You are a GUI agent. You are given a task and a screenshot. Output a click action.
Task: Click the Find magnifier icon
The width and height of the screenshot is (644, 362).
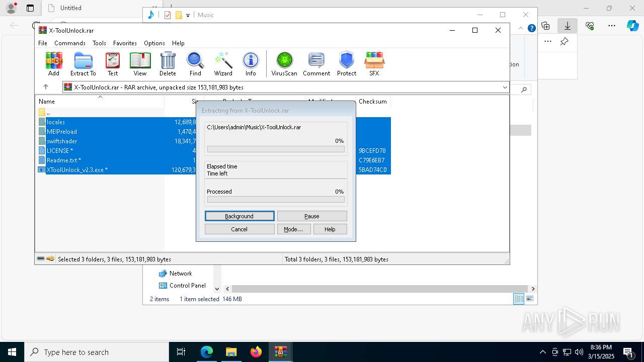(x=195, y=64)
